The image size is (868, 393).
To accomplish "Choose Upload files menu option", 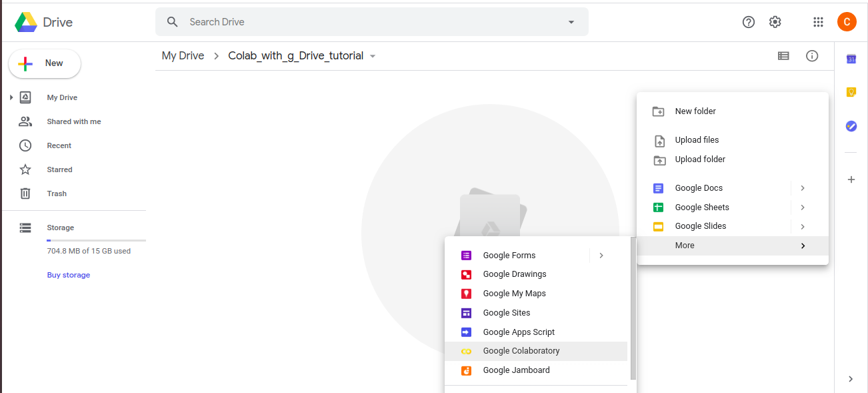I will [x=697, y=140].
